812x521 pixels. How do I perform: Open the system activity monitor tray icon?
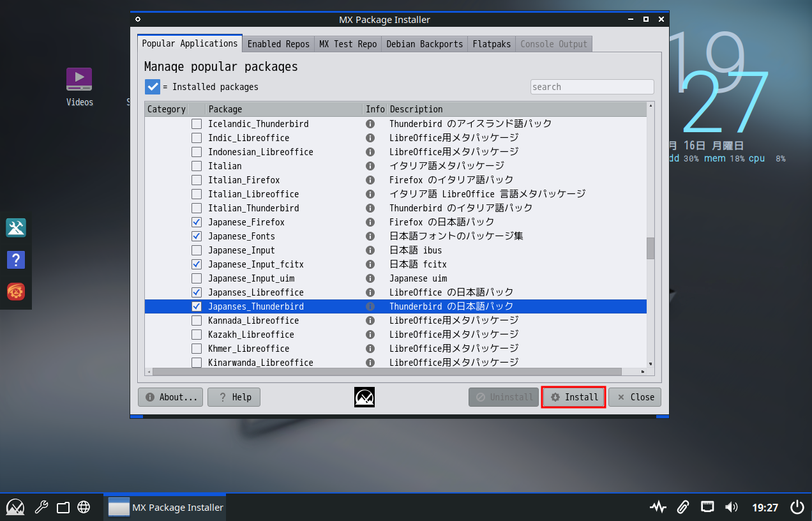coord(658,508)
